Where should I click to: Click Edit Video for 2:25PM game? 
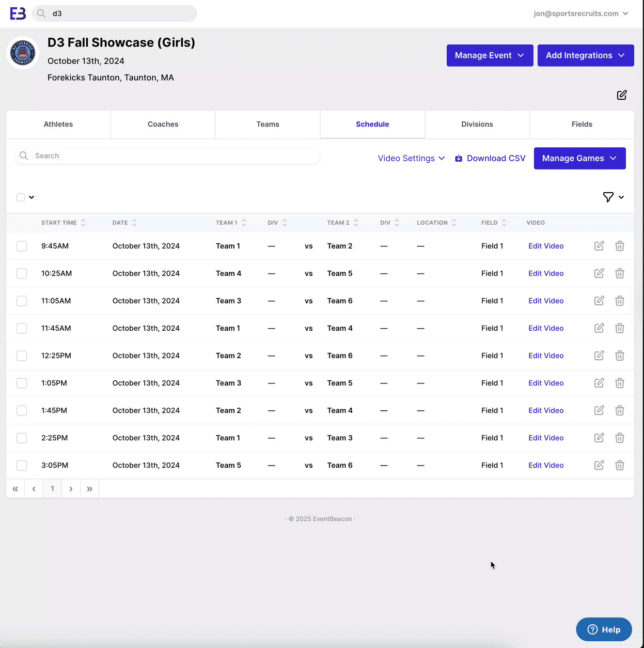[x=546, y=438]
